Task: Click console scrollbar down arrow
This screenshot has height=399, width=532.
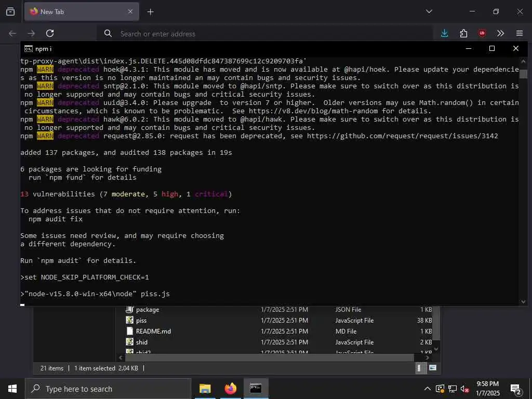Action: [523, 301]
